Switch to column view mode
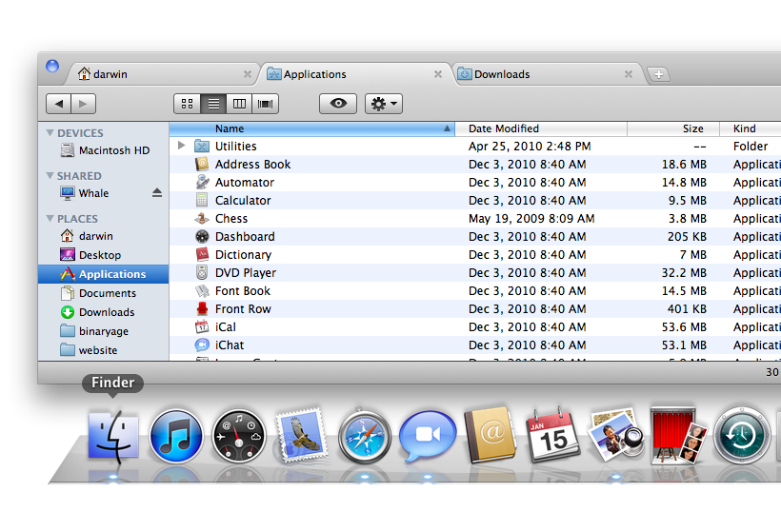Viewport: 781px width, 532px height. (239, 104)
